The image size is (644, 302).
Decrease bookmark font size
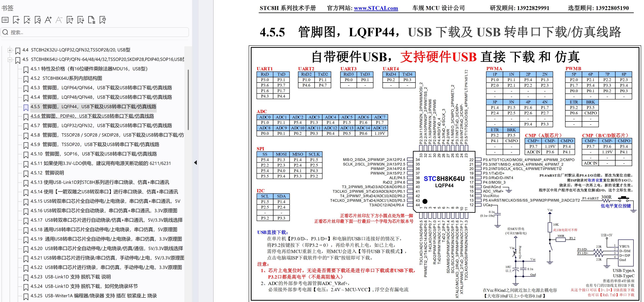(x=59, y=20)
